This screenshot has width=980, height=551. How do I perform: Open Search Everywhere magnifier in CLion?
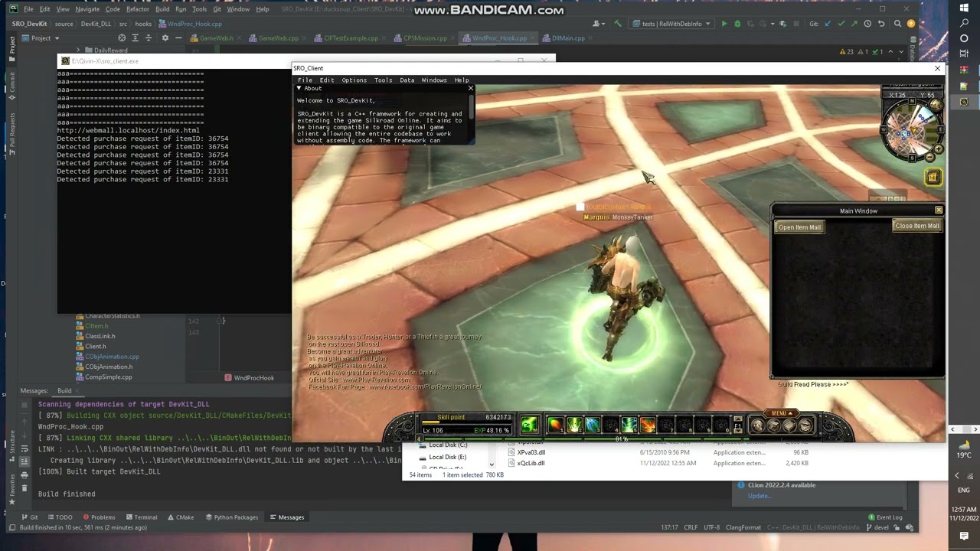tap(897, 24)
